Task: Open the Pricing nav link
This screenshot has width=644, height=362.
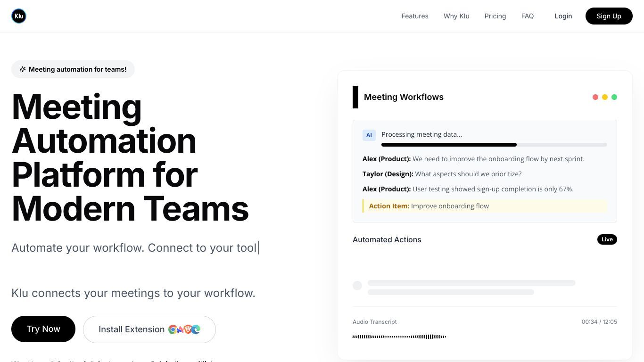Action: point(495,16)
